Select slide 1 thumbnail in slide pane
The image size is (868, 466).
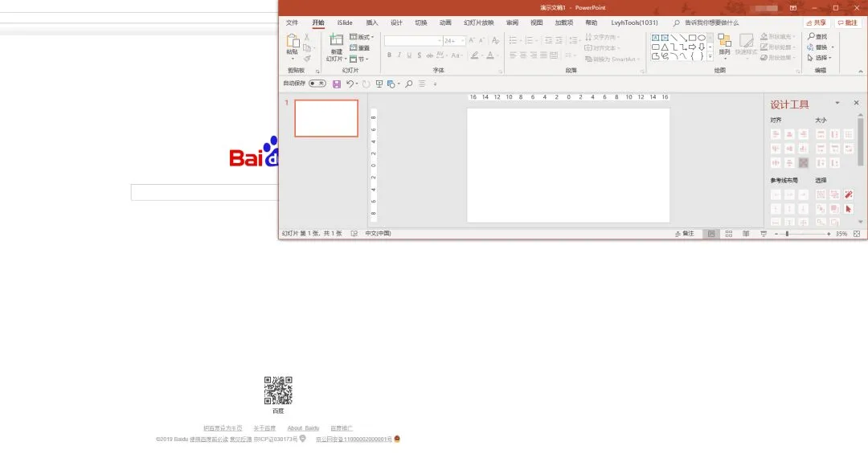325,117
